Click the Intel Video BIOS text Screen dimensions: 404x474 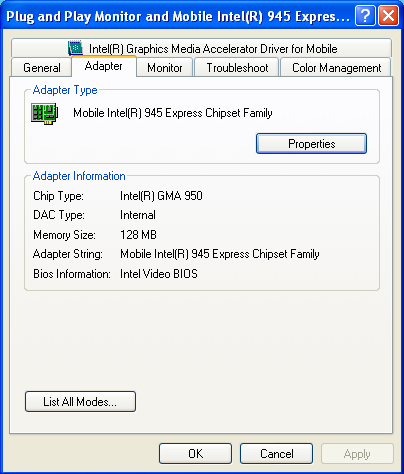coord(159,274)
